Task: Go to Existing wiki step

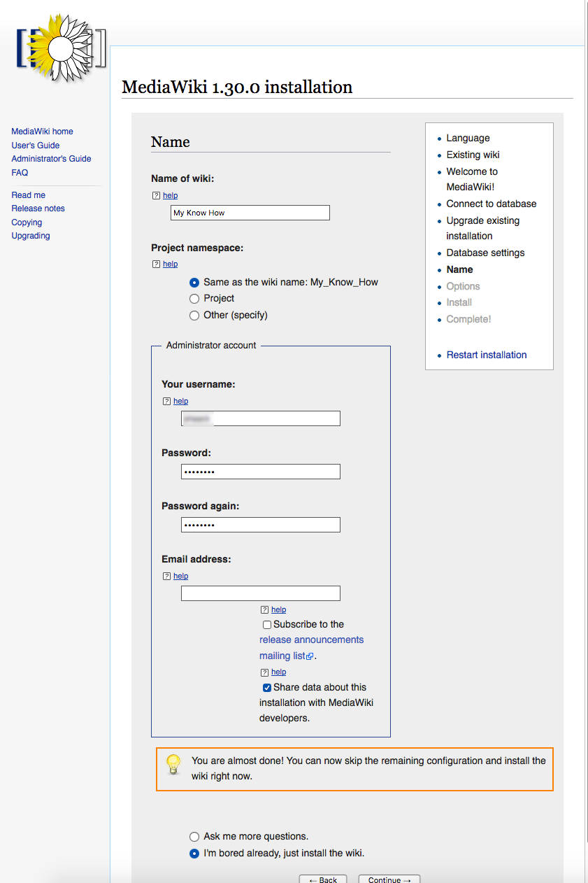Action: coord(473,155)
